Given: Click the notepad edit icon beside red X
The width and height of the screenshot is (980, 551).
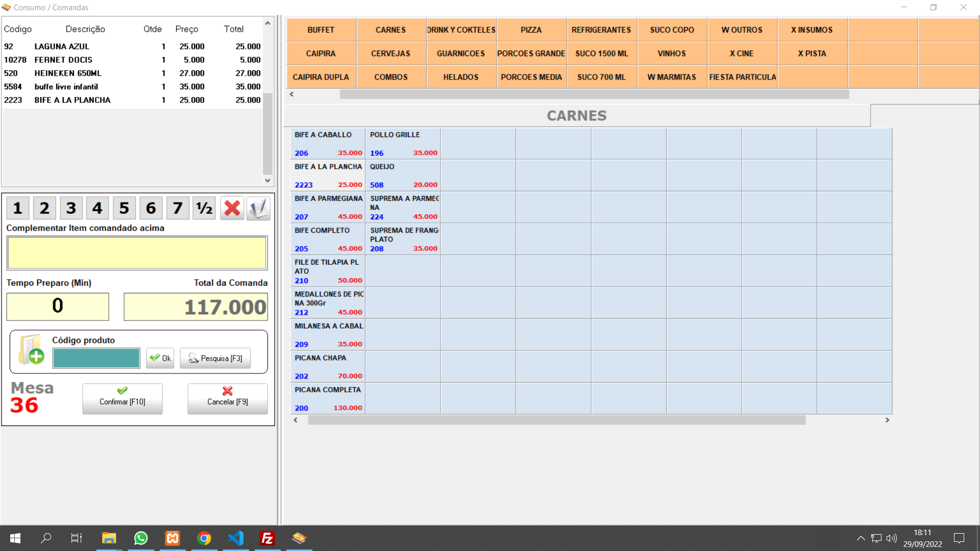Looking at the screenshot, I should [258, 208].
